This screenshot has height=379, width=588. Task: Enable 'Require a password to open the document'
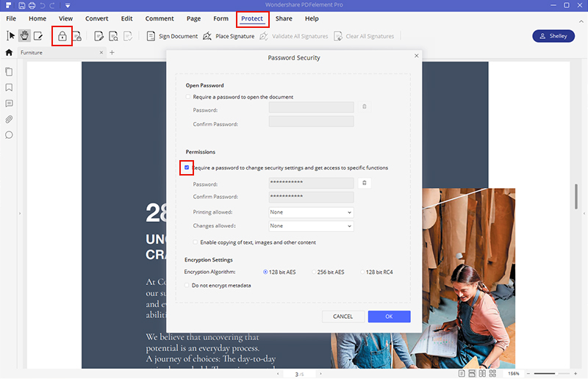click(188, 97)
